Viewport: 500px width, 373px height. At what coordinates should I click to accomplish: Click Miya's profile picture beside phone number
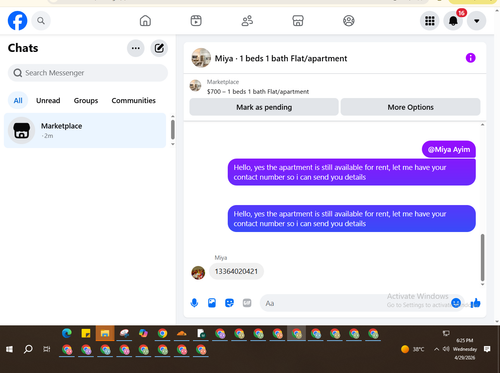click(x=198, y=273)
